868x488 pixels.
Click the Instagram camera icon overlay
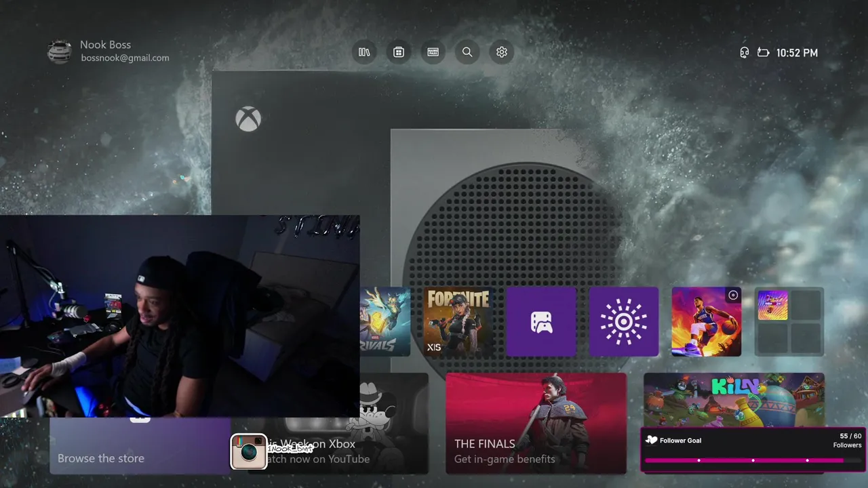[x=248, y=451]
